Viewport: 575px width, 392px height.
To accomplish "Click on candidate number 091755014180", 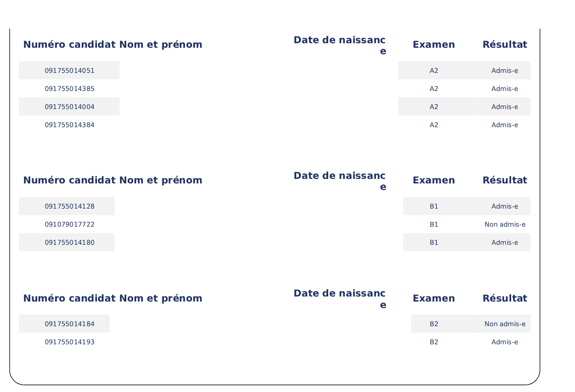I will pyautogui.click(x=69, y=243).
